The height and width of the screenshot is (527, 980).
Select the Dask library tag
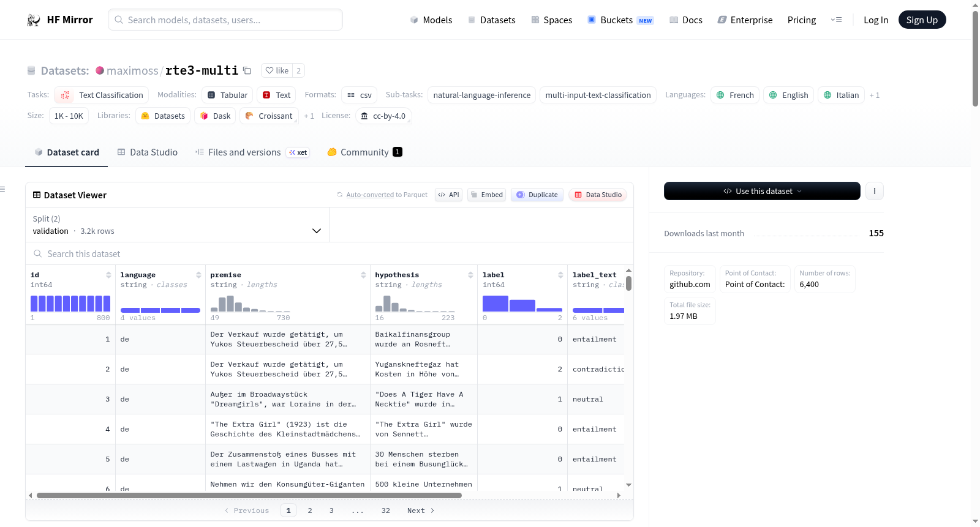pos(215,116)
